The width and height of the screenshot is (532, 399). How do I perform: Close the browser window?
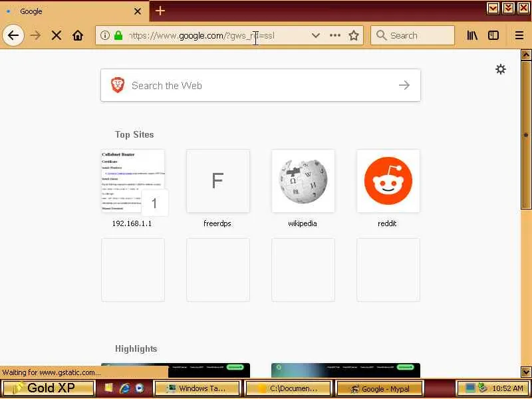point(523,8)
